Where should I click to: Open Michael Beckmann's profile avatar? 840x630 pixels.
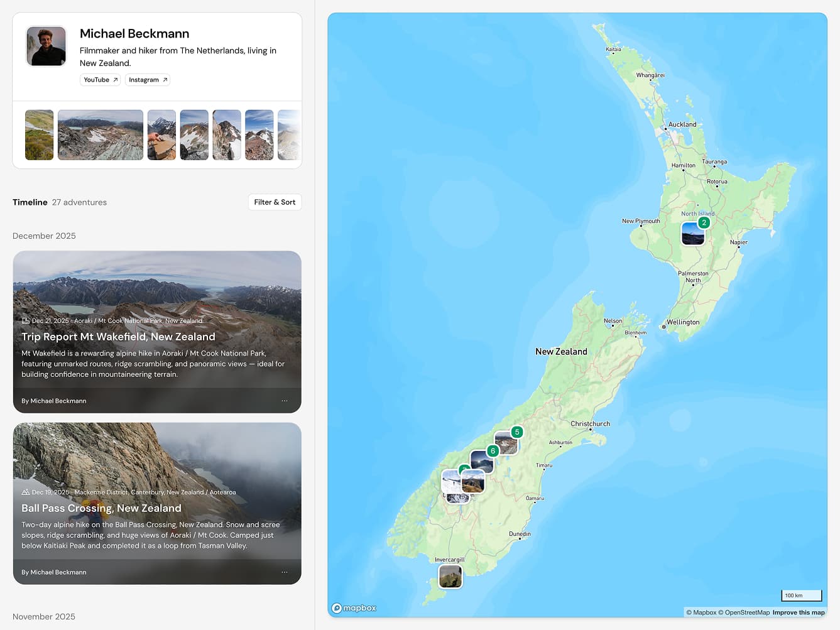point(46,46)
